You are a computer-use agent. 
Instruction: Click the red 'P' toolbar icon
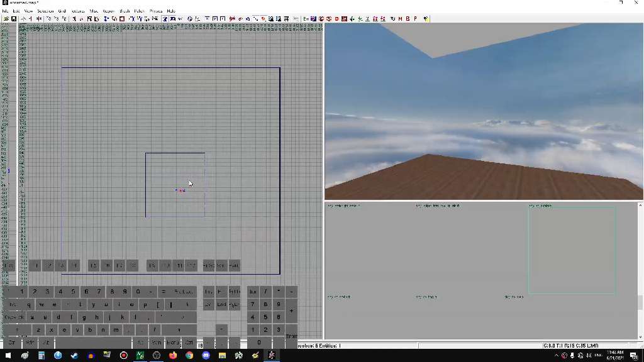coord(415,19)
